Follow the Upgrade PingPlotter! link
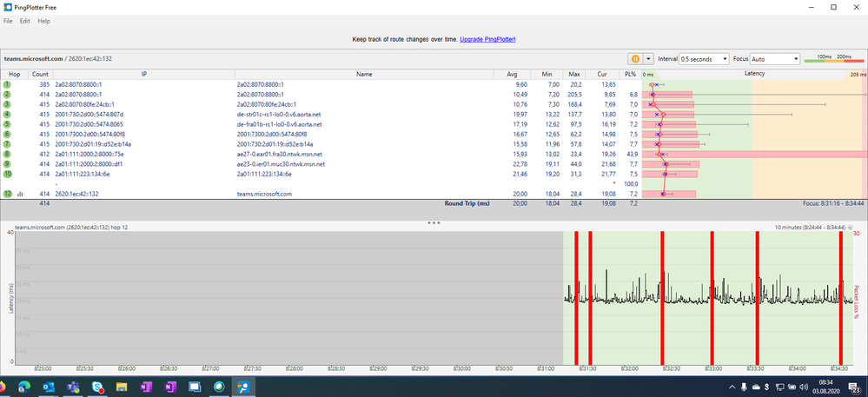The height and width of the screenshot is (397, 868). (487, 39)
